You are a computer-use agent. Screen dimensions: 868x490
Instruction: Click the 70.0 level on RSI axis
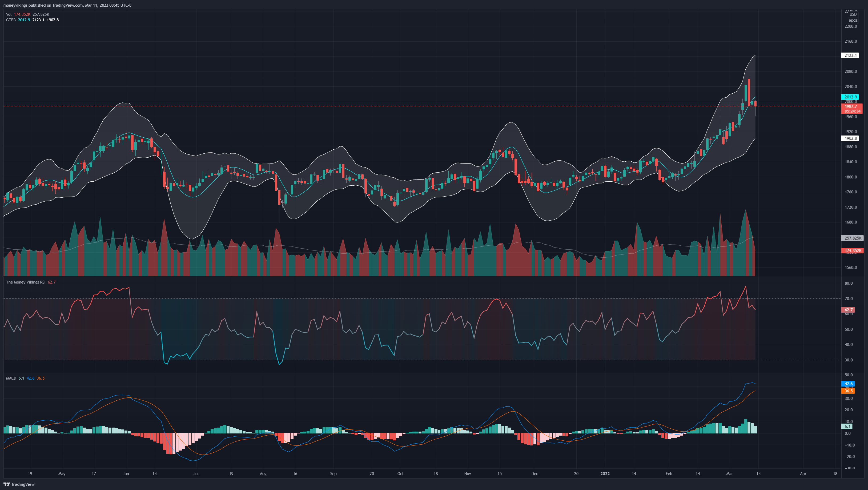pos(849,298)
